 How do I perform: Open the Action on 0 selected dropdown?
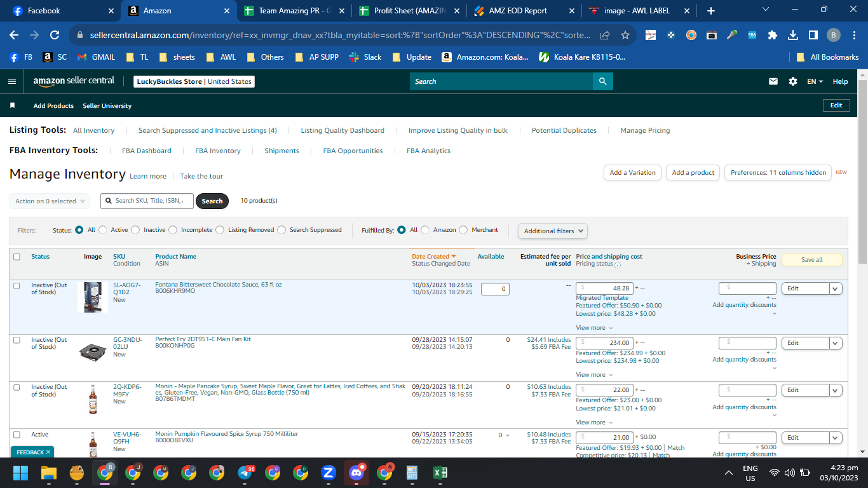pyautogui.click(x=50, y=201)
